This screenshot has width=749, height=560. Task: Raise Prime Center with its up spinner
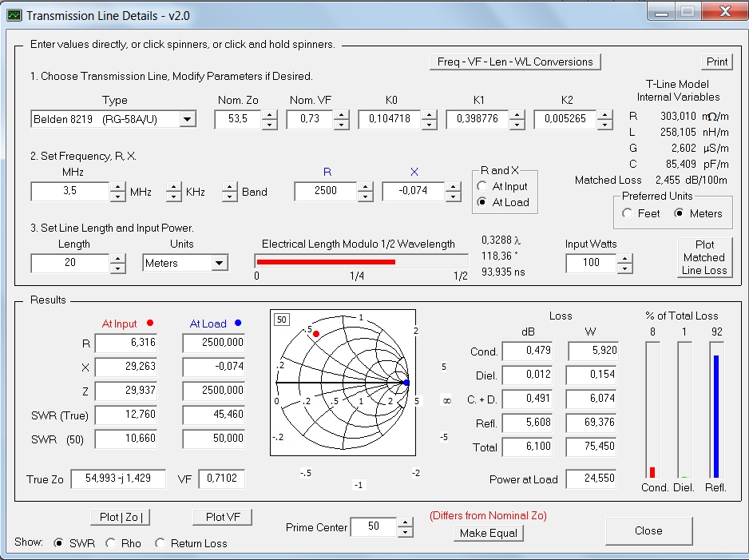(405, 522)
